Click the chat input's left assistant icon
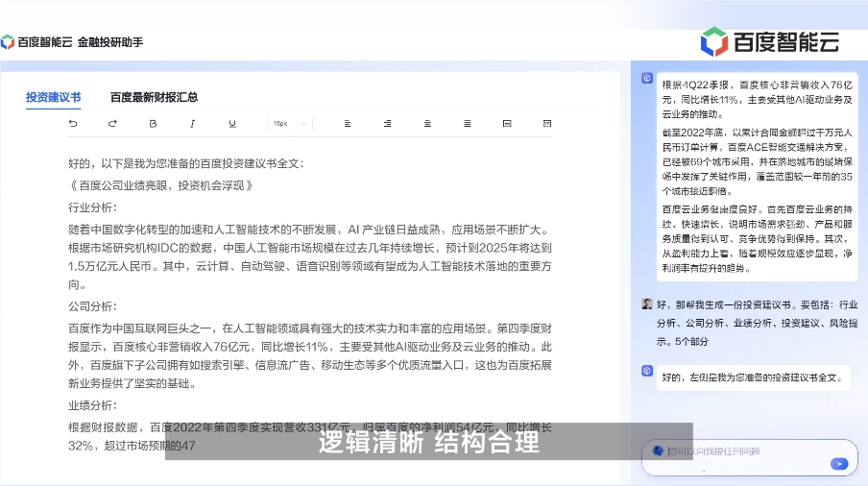868x486 pixels. click(x=658, y=451)
